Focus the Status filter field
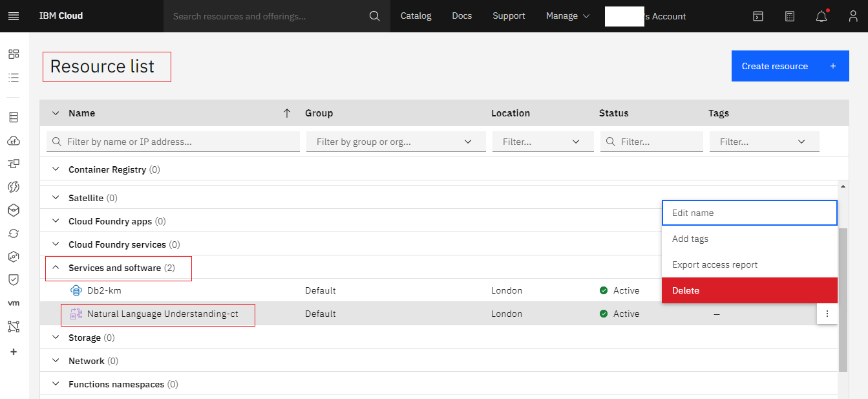This screenshot has width=868, height=399. coord(651,142)
